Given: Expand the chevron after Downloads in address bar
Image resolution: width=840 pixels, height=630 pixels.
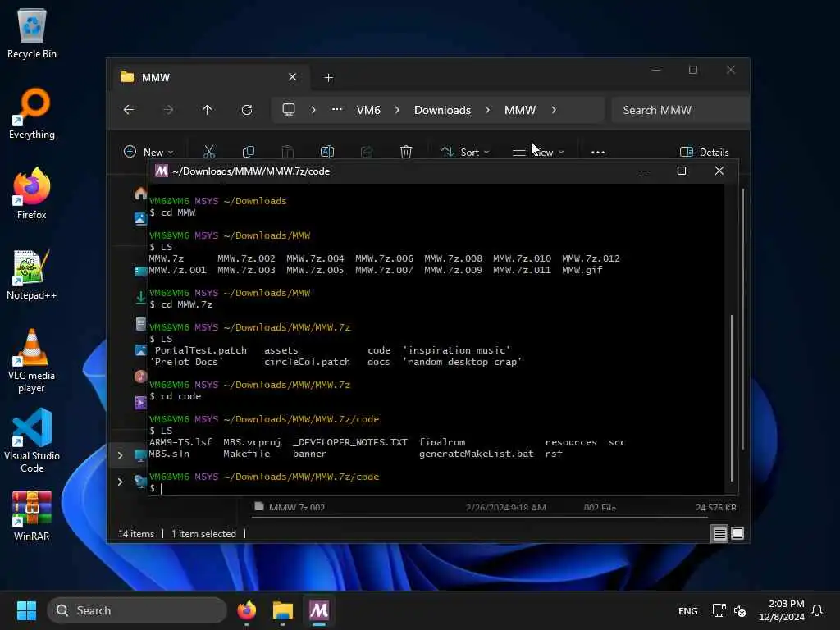Looking at the screenshot, I should tap(487, 110).
